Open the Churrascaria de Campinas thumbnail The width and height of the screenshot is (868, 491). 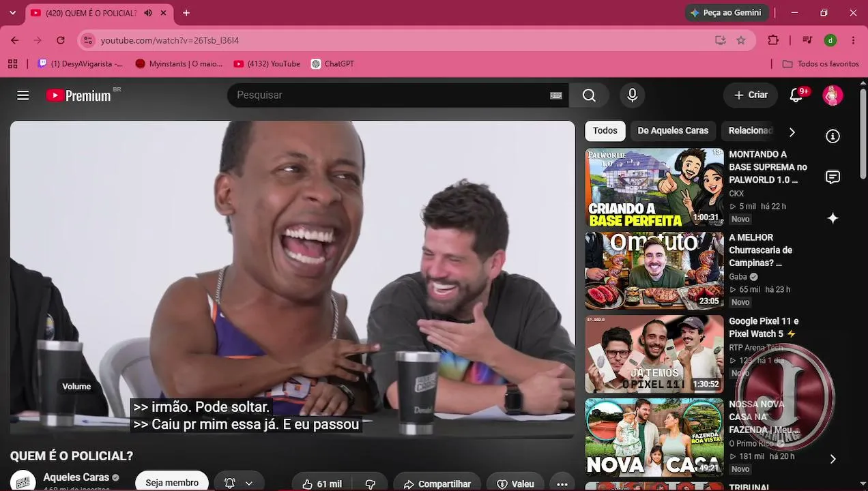click(654, 271)
